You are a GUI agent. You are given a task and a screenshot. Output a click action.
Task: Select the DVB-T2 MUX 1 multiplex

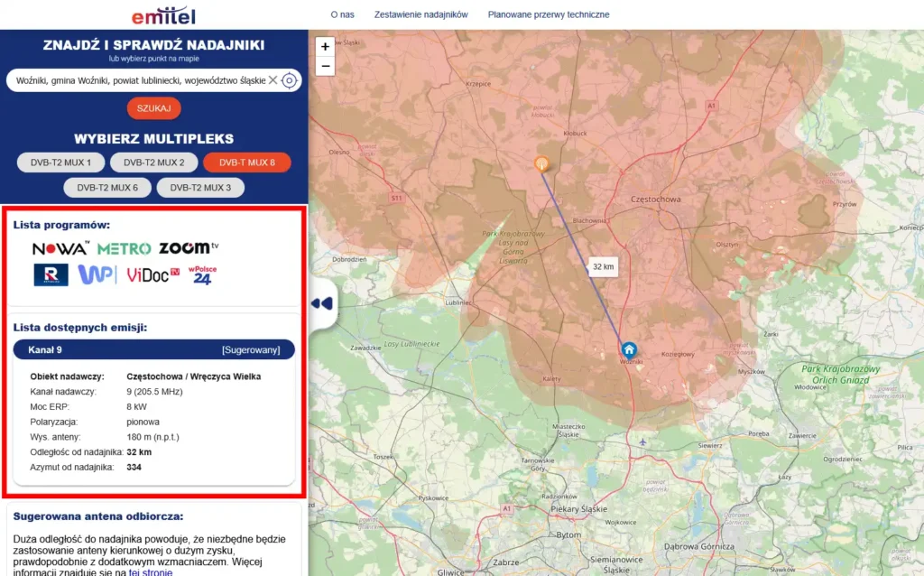[x=61, y=163]
